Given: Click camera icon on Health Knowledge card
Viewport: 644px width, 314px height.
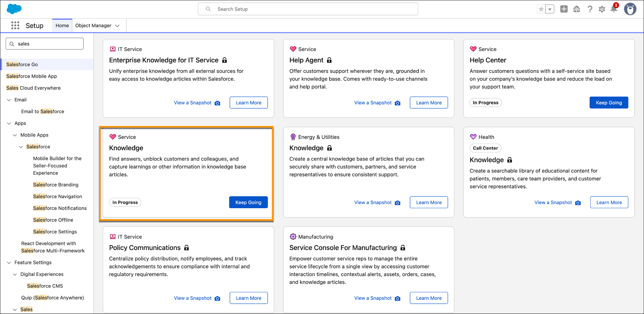Looking at the screenshot, I should pyautogui.click(x=578, y=203).
